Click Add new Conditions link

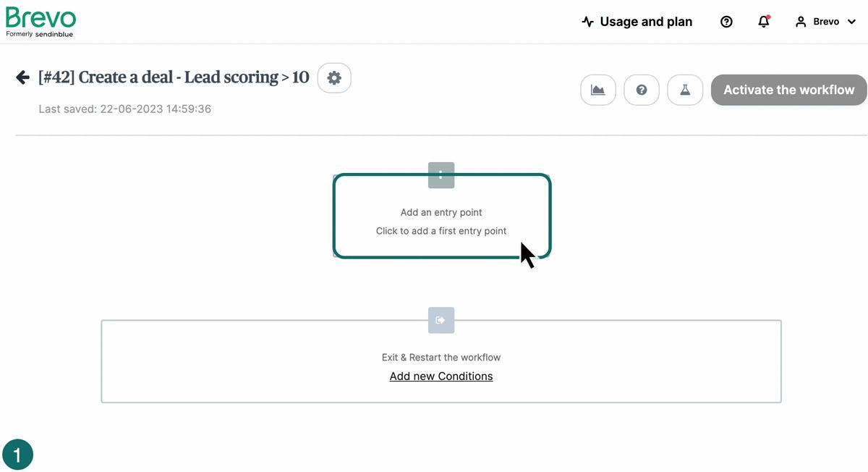(x=441, y=376)
